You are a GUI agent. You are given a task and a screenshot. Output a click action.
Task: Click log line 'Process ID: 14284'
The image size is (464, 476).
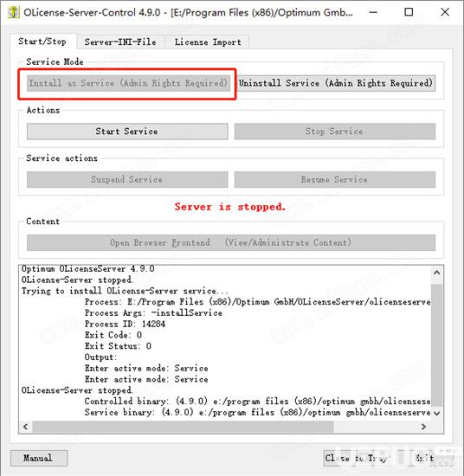125,324
